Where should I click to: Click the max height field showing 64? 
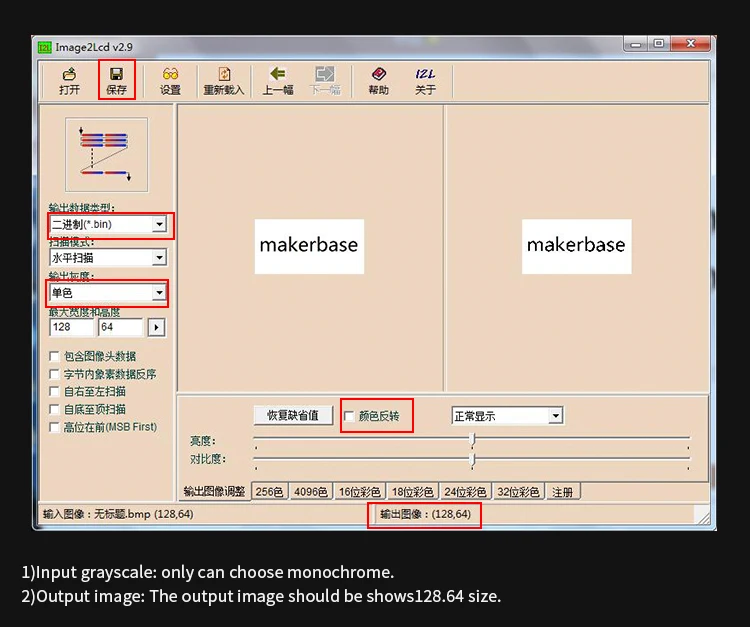[121, 327]
